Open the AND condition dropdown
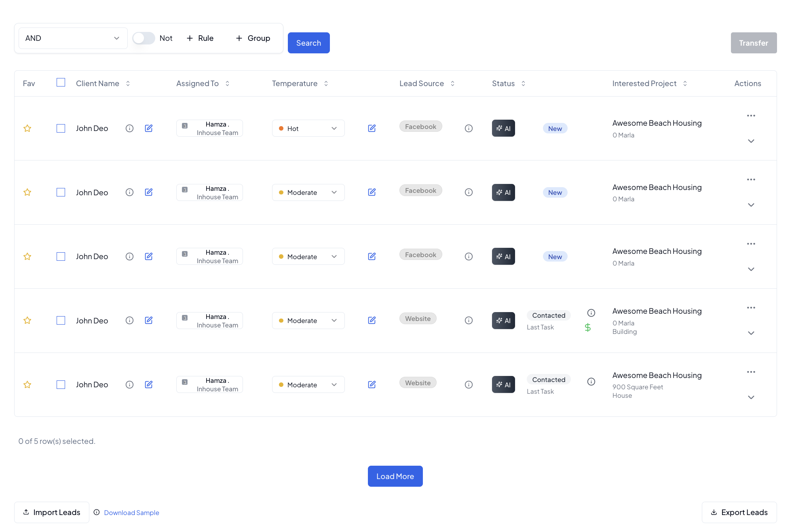Viewport: 794px width, 532px height. (x=73, y=38)
